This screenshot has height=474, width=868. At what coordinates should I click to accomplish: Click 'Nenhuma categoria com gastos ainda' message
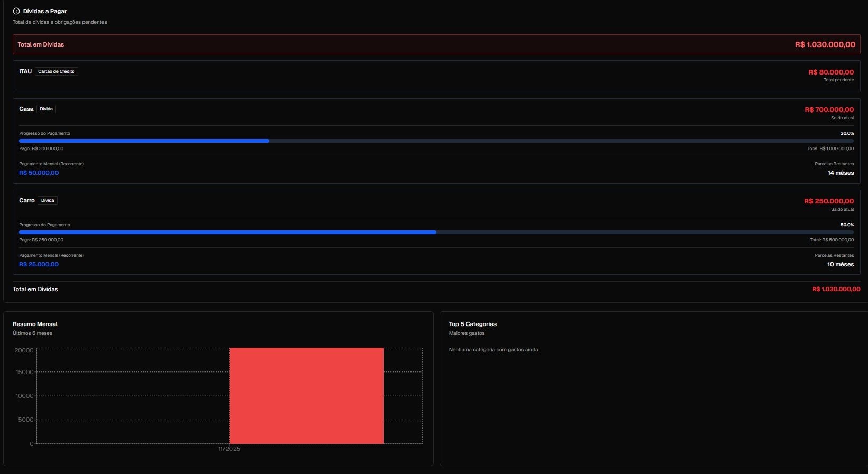tap(493, 350)
